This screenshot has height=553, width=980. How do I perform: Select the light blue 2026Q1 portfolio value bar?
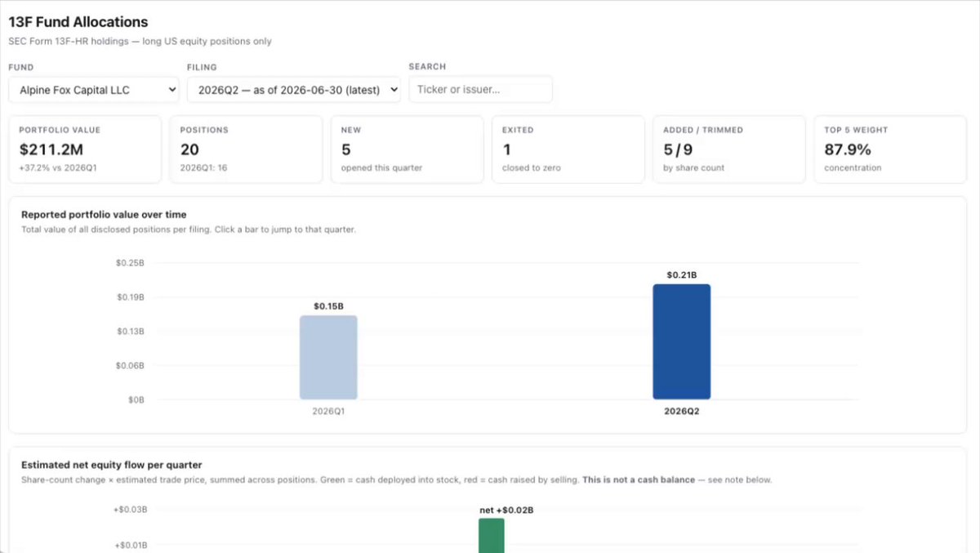tap(328, 358)
